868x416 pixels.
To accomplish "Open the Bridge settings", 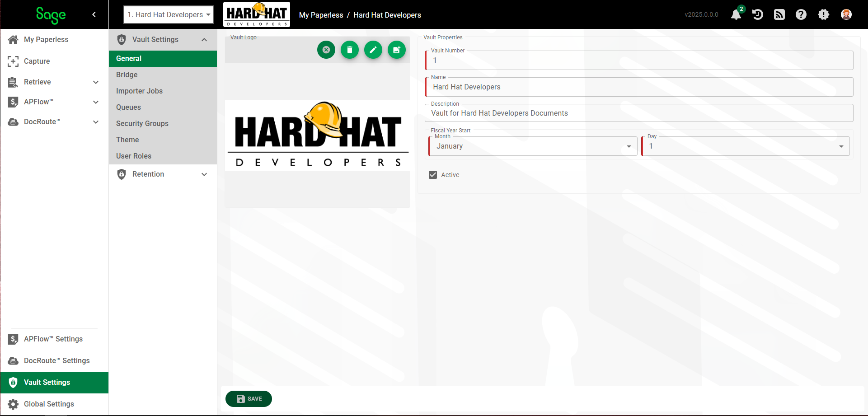I will (163, 75).
